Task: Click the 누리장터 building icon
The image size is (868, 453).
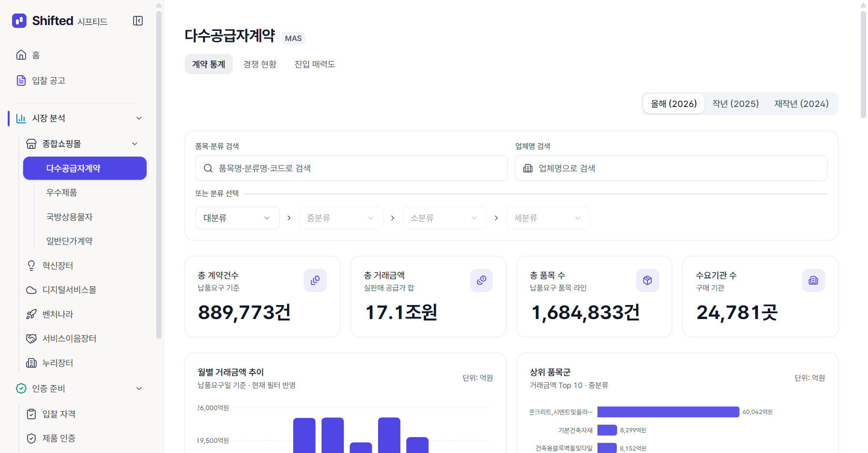Action: click(x=31, y=363)
